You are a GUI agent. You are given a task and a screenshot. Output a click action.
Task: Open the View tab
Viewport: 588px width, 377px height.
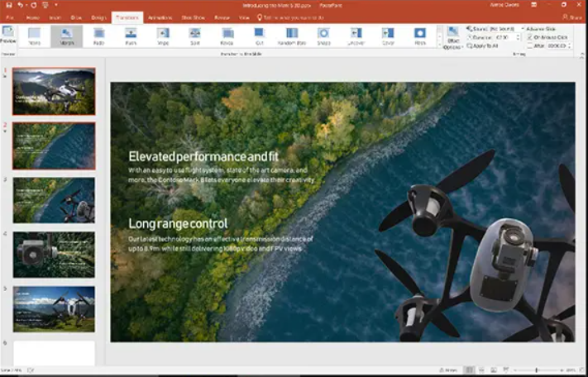tap(244, 17)
